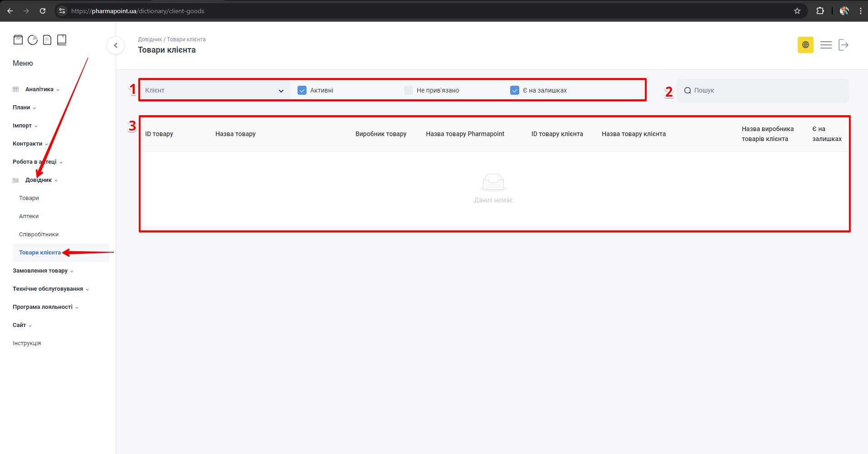Image resolution: width=868 pixels, height=454 pixels.
Task: Collapse sidebar with the left chevron button
Action: 116,45
